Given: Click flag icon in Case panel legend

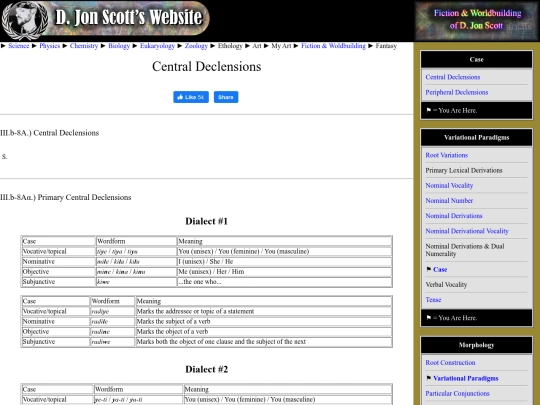Looking at the screenshot, I should 428,110.
